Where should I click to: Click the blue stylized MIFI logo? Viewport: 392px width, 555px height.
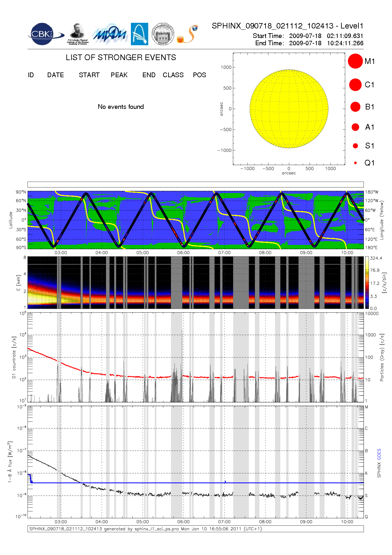[x=110, y=34]
